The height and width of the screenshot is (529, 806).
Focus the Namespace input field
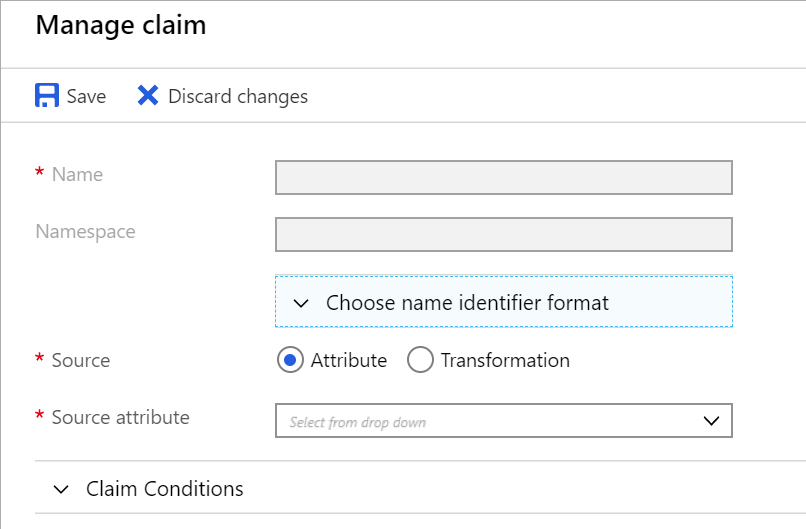tap(504, 234)
